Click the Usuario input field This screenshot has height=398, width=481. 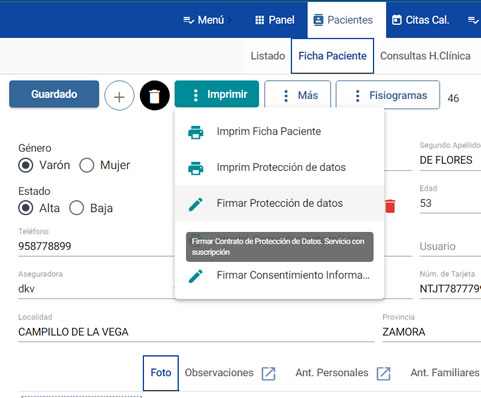pyautogui.click(x=450, y=246)
